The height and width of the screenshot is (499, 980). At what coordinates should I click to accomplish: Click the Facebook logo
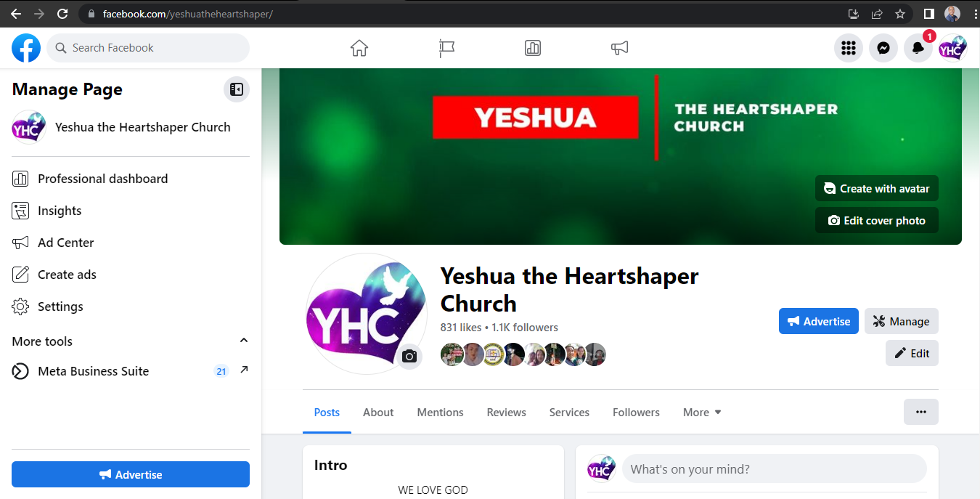tap(26, 48)
